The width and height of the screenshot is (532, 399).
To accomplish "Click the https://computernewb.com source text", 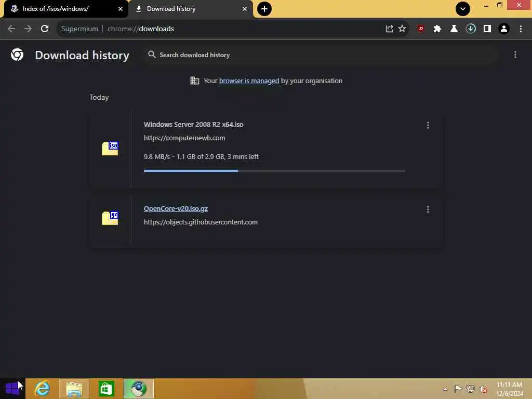I will click(184, 138).
